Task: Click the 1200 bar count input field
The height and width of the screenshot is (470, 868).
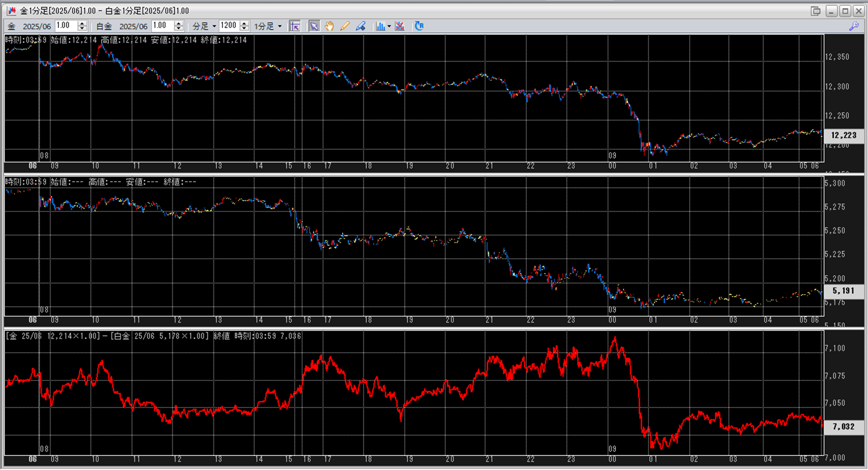Action: click(229, 26)
